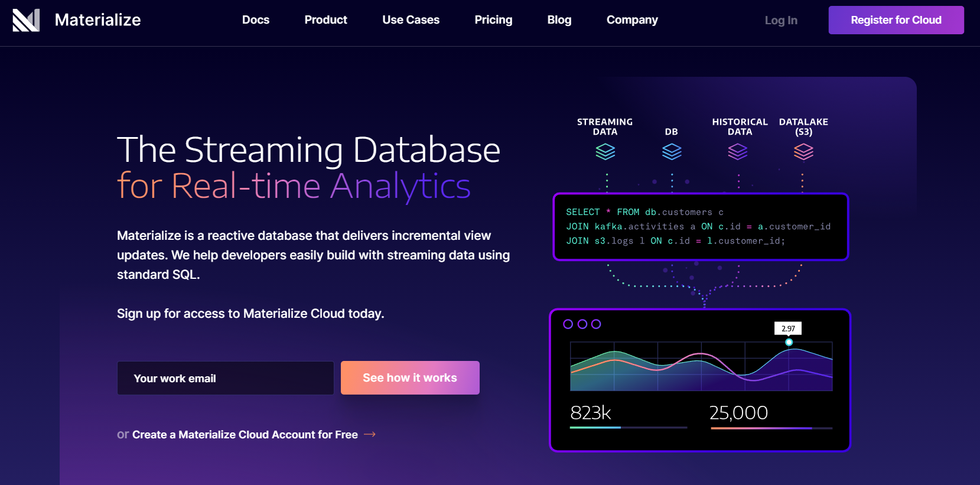Open the Docs menu
Image resolution: width=980 pixels, height=485 pixels.
pos(256,20)
